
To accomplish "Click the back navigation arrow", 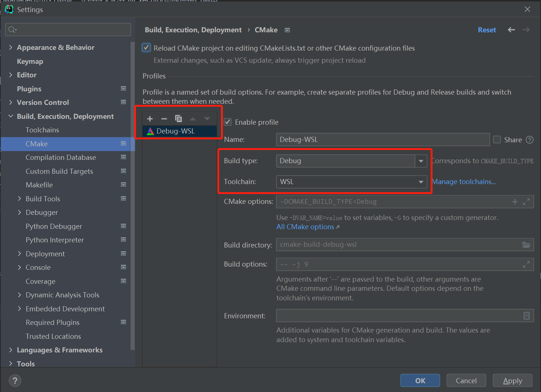I will click(511, 30).
